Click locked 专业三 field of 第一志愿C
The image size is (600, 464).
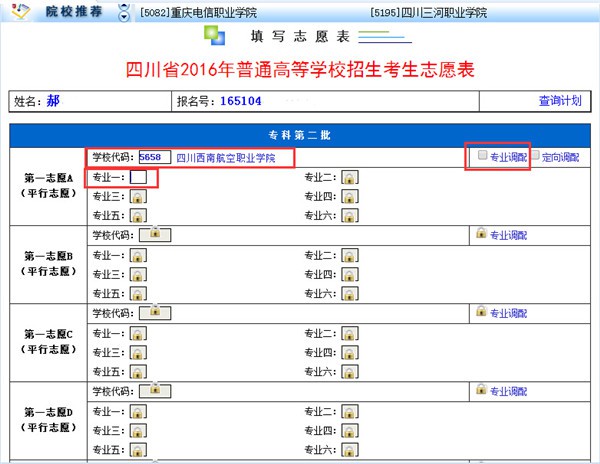click(x=138, y=353)
